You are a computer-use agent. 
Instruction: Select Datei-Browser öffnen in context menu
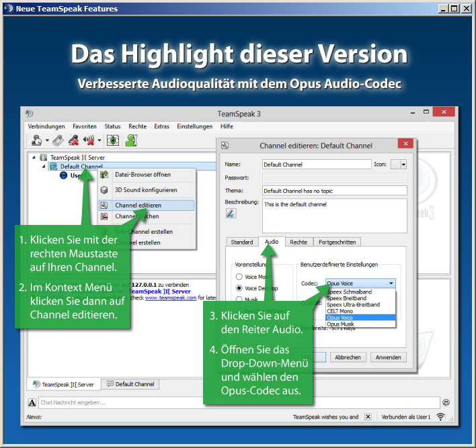(x=147, y=175)
